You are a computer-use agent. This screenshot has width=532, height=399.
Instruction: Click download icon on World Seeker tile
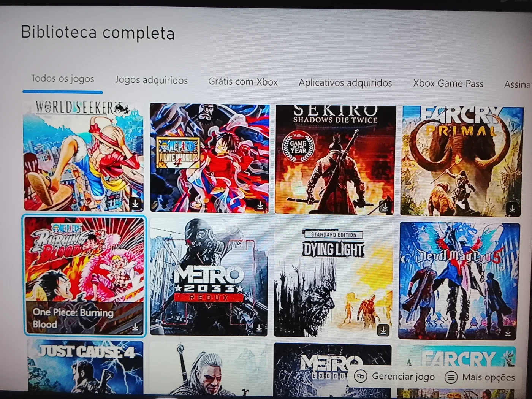coord(135,204)
